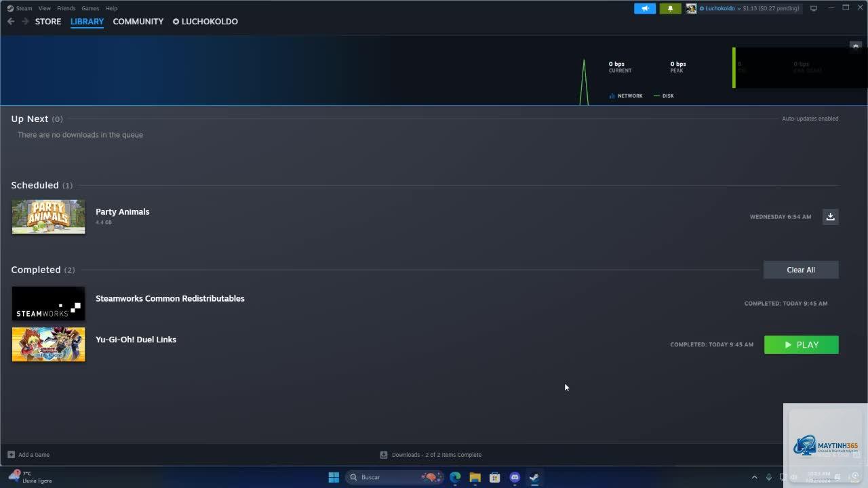Click the user avatar picture
This screenshot has width=868, height=488.
pyautogui.click(x=691, y=8)
